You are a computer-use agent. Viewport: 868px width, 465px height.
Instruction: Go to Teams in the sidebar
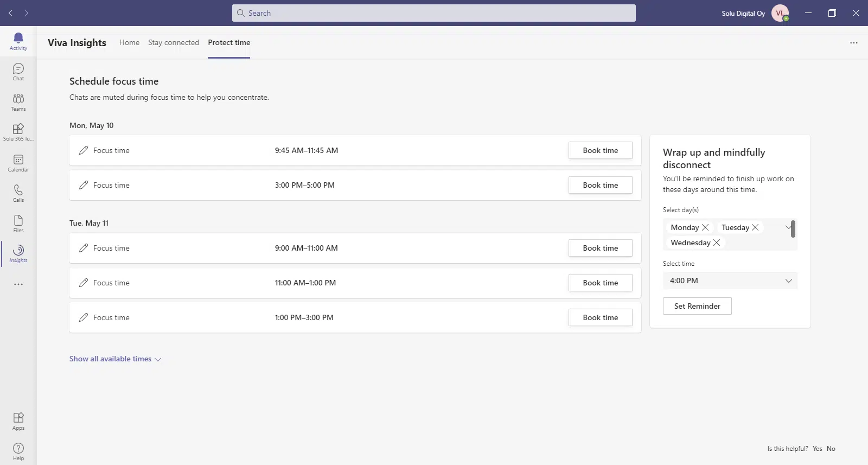[x=18, y=102]
